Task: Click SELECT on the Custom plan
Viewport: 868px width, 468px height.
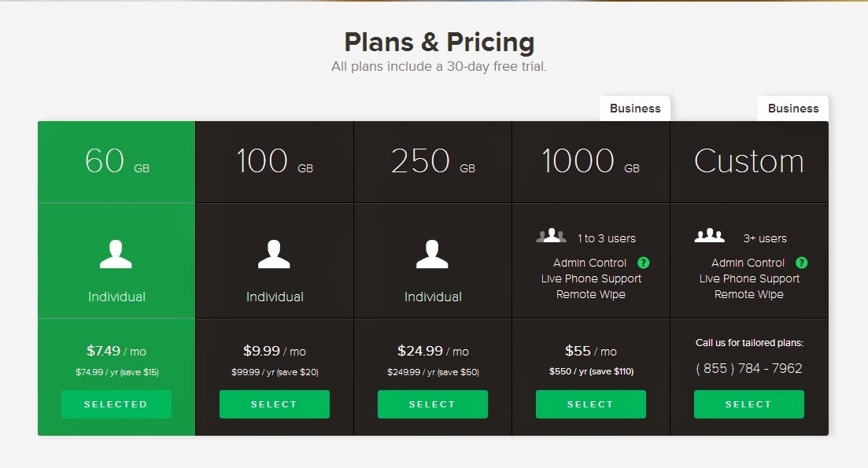Action: 748,404
